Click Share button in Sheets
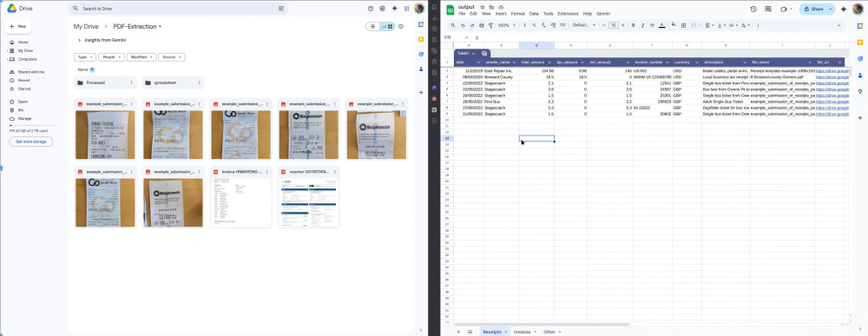 (x=813, y=9)
